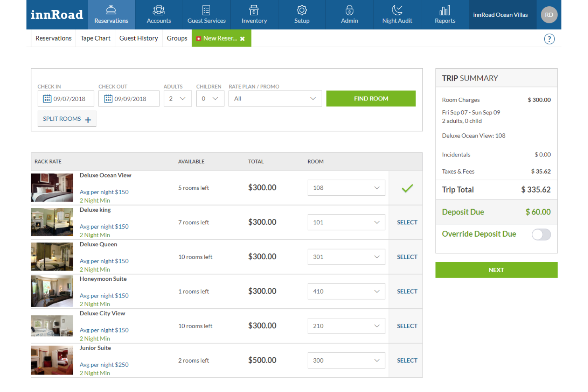This screenshot has height=392, width=588.
Task: Click the green checkmark on Deluxe Ocean View
Action: 406,188
